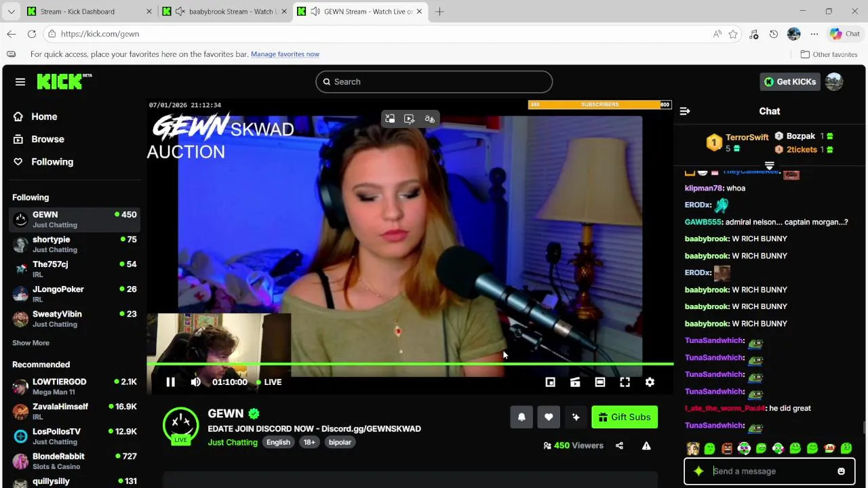Click the 18+ tag
Viewport: 868px width, 488px height.
coord(309,443)
